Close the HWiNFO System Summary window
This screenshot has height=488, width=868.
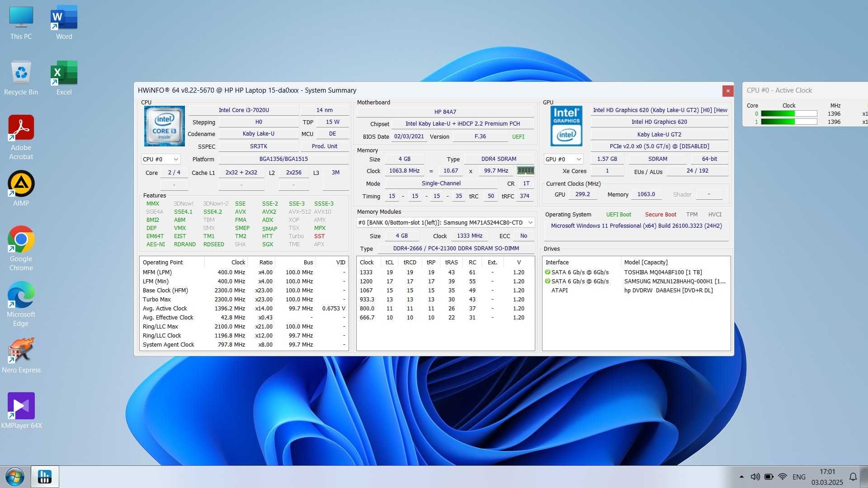(727, 91)
